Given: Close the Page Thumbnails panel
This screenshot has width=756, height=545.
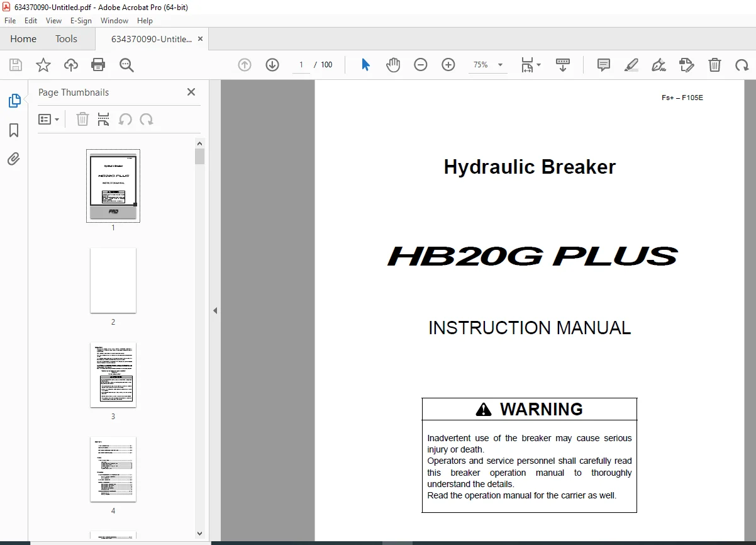Looking at the screenshot, I should coord(191,92).
